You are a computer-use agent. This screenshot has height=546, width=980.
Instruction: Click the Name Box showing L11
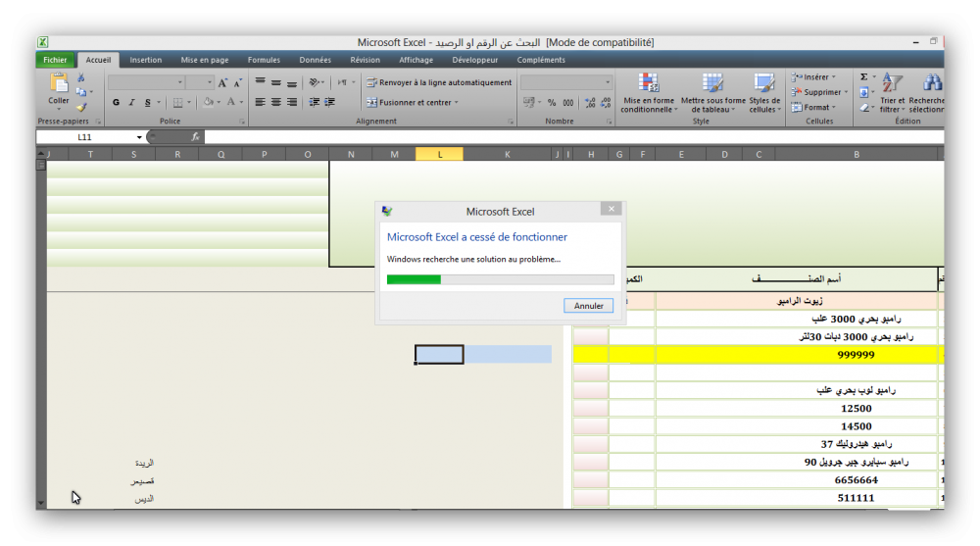point(85,137)
